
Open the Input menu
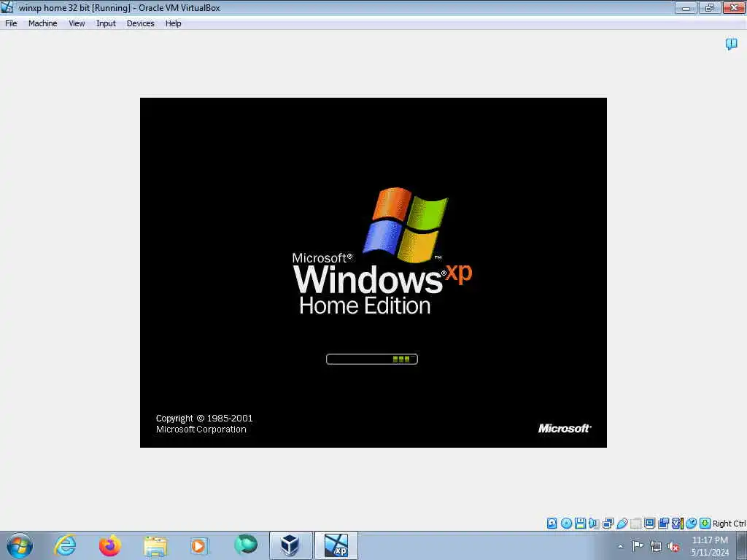click(x=106, y=23)
